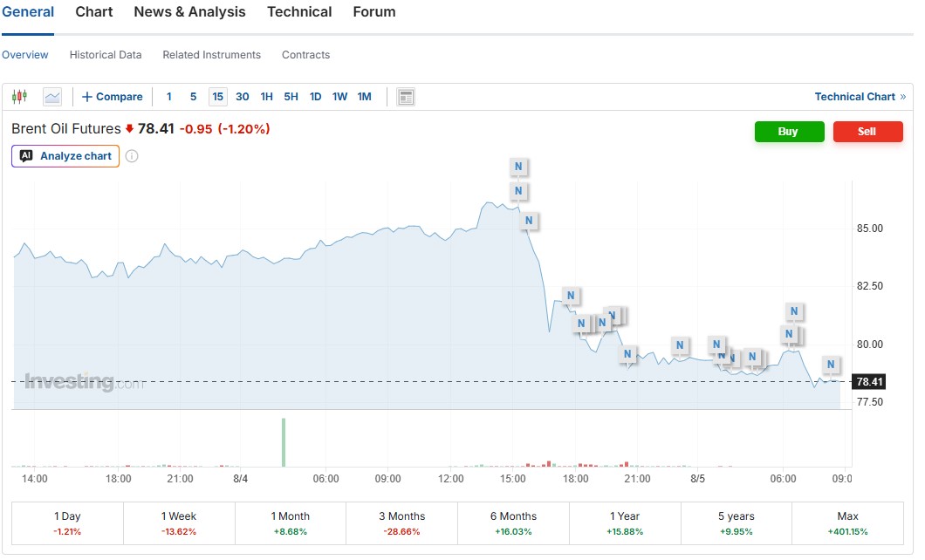This screenshot has height=560, width=925.
Task: Open the topmost N news marker
Action: click(518, 167)
